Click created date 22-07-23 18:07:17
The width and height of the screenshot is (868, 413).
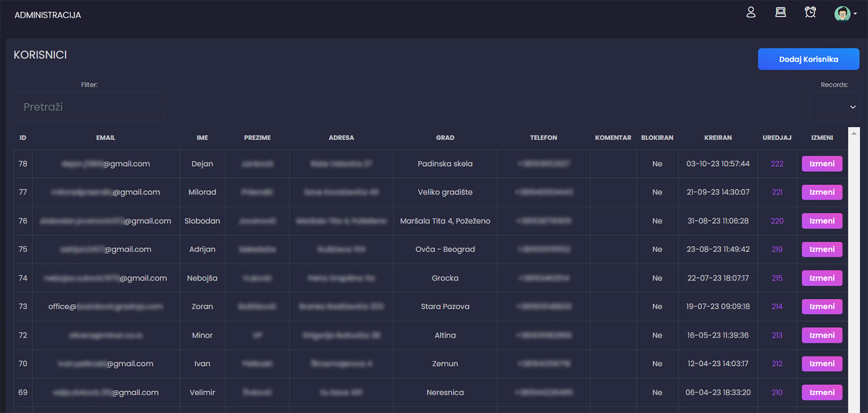point(718,278)
